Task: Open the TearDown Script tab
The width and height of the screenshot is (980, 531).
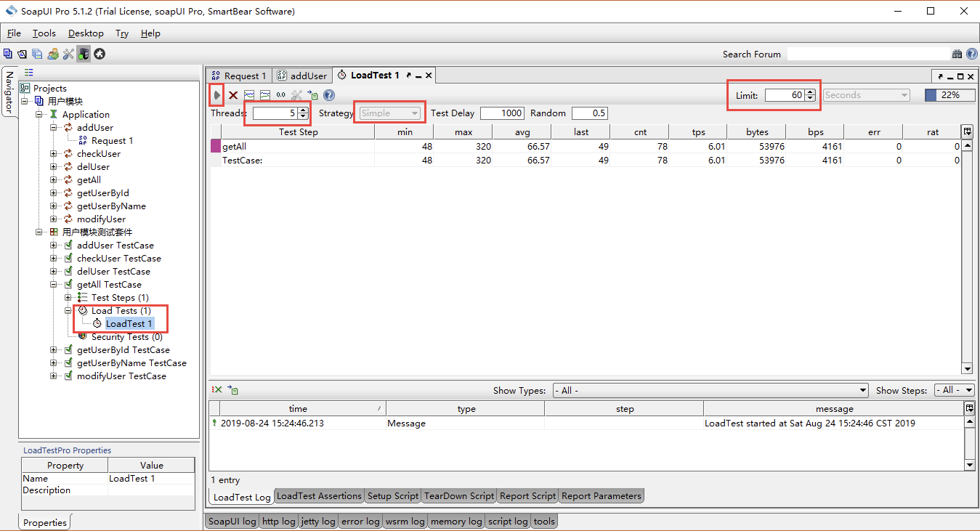Action: pos(459,495)
